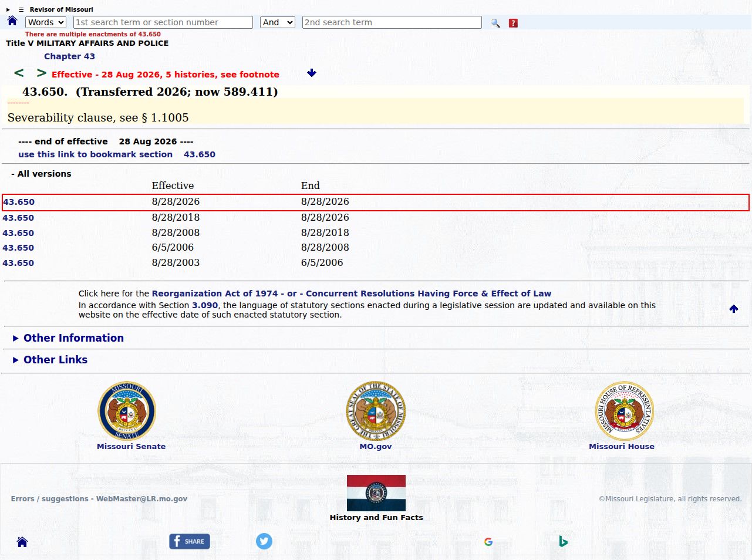This screenshot has height=560, width=752.
Task: Click the Missouri House text link
Action: tap(622, 446)
